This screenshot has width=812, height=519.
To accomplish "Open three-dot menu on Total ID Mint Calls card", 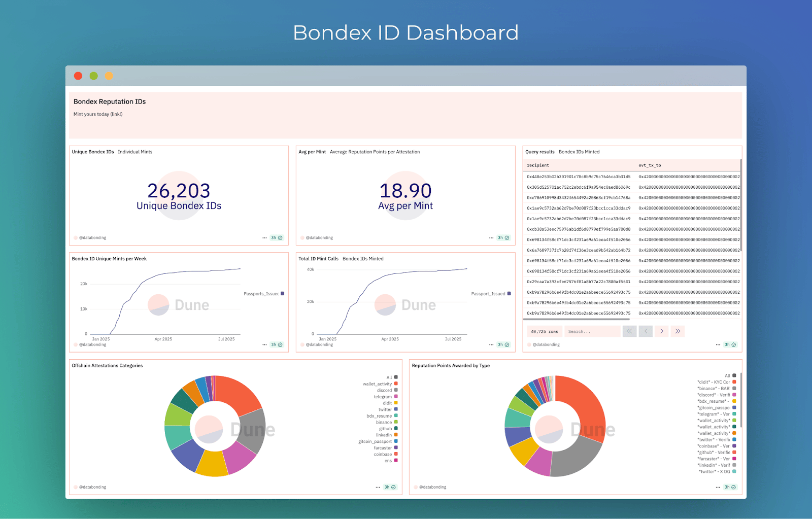I will click(491, 344).
